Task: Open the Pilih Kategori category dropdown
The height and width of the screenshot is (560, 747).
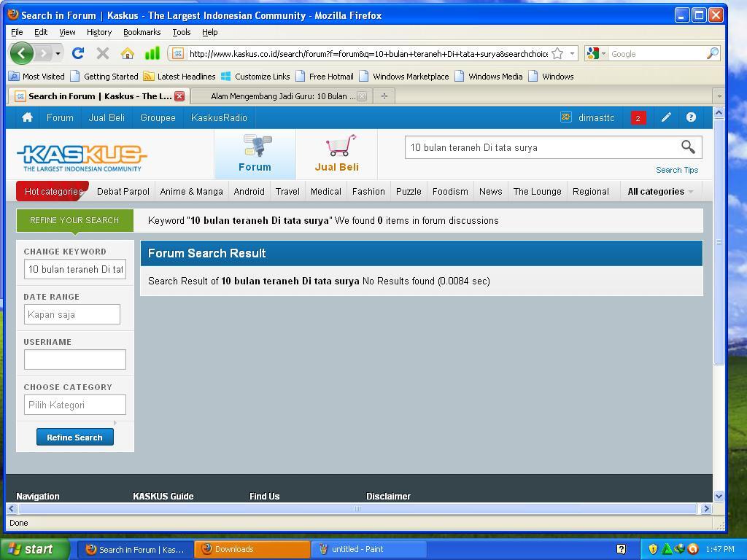Action: click(x=75, y=405)
